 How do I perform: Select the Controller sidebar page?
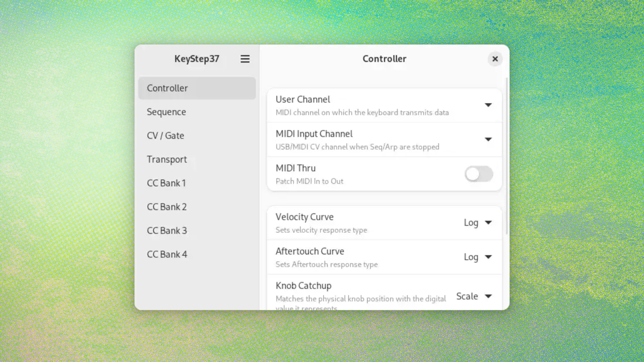click(197, 88)
